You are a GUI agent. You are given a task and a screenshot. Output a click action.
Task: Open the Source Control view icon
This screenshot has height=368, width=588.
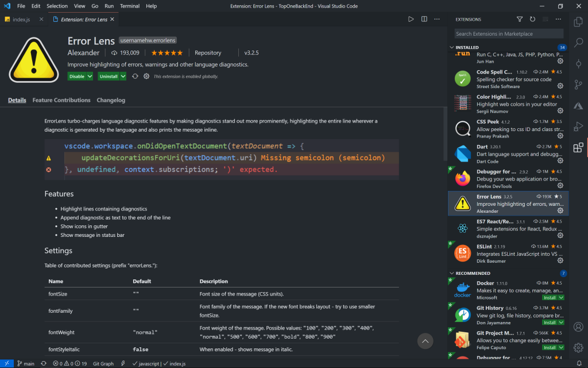[x=578, y=85]
